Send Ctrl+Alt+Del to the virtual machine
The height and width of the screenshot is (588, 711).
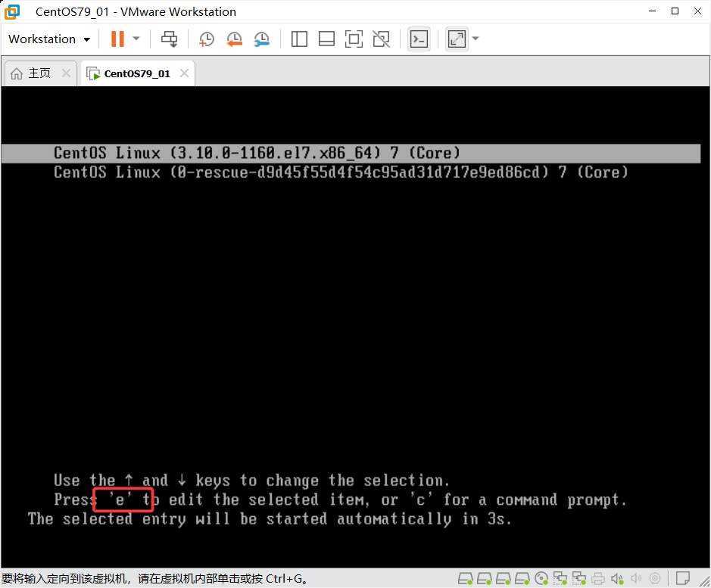(x=169, y=39)
